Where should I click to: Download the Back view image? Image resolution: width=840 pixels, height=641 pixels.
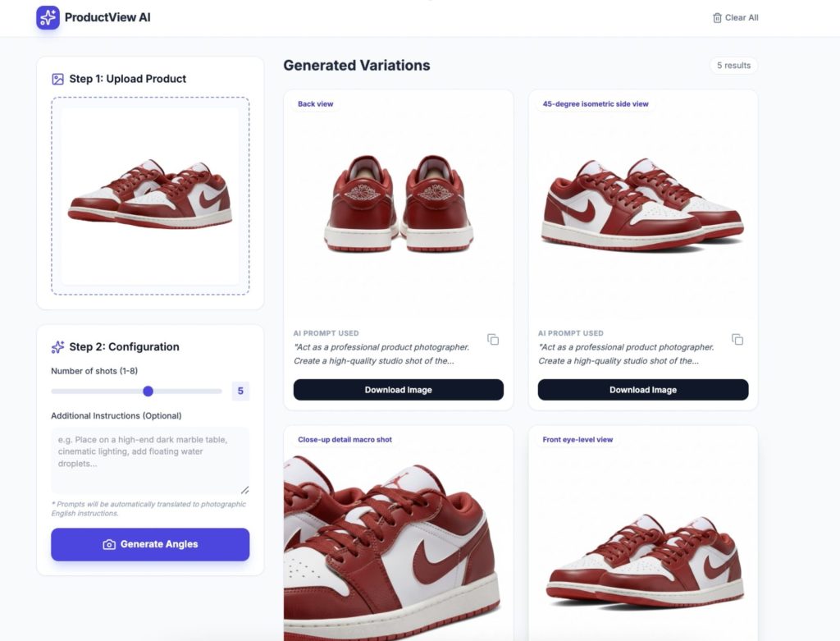coord(398,390)
